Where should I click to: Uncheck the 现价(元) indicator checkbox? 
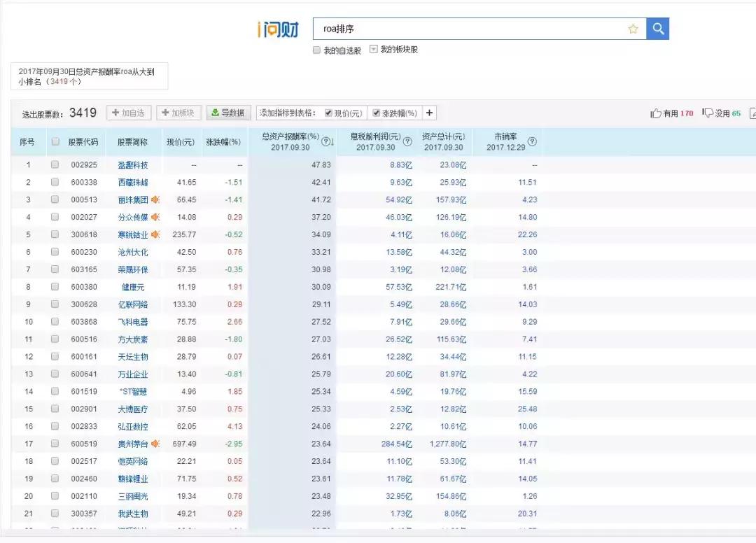tap(329, 112)
